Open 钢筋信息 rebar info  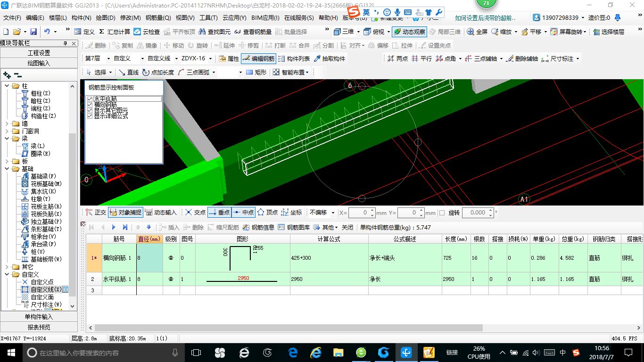tap(258, 227)
